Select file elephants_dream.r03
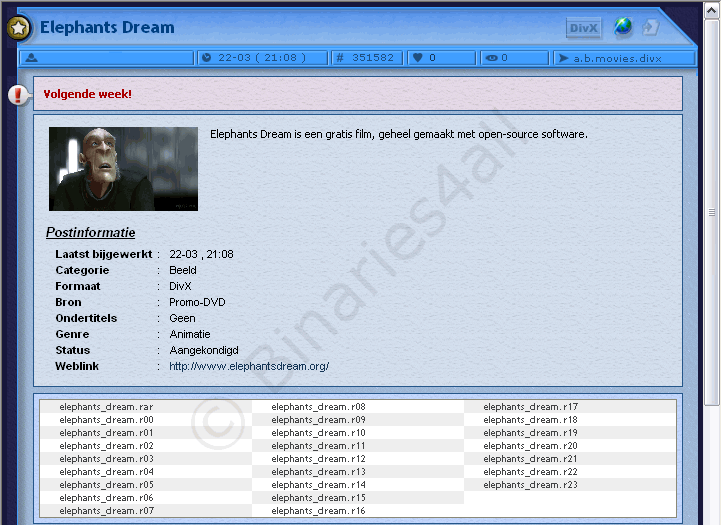722x525 pixels. pos(106,459)
